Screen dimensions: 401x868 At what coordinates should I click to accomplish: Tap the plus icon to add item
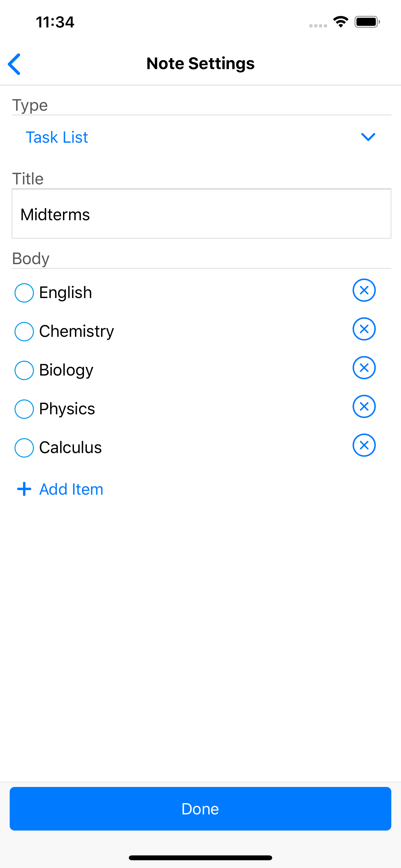coord(24,489)
